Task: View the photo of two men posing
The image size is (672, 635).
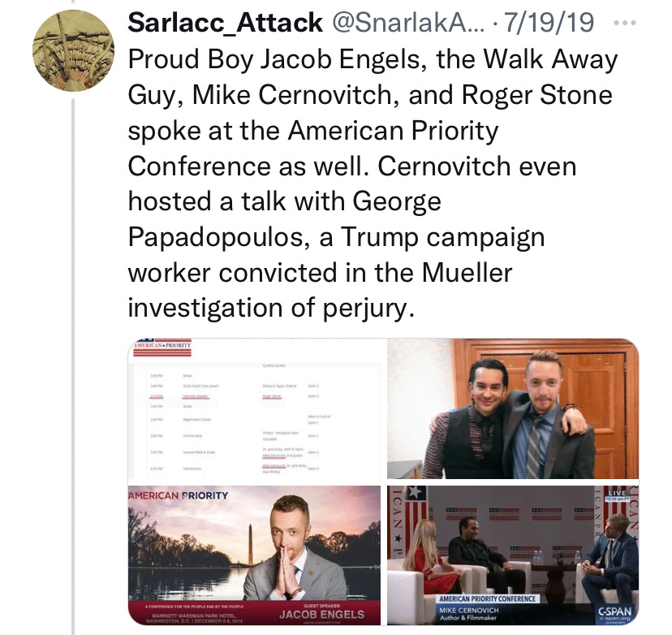Action: pos(512,408)
